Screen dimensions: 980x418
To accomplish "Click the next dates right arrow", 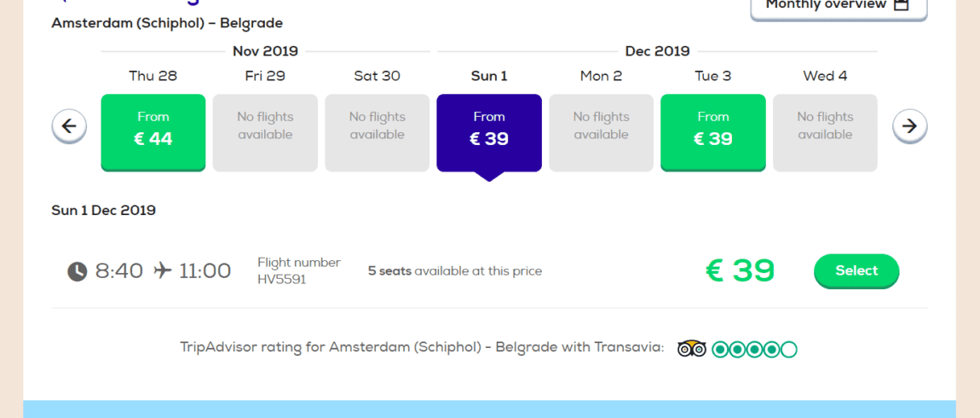I will coord(909,126).
